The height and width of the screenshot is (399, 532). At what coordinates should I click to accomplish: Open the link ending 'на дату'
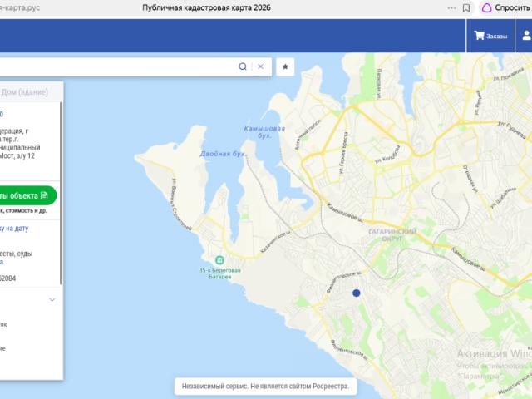click(x=14, y=229)
